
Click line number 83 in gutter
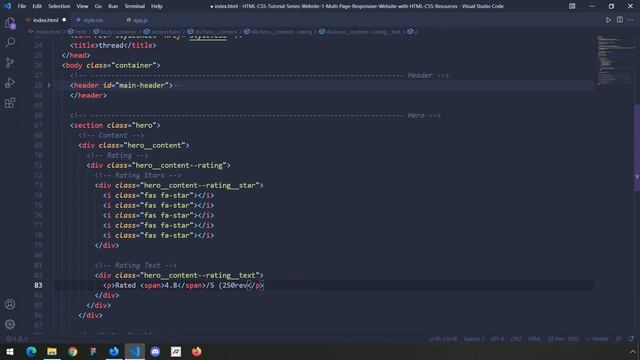pos(38,285)
